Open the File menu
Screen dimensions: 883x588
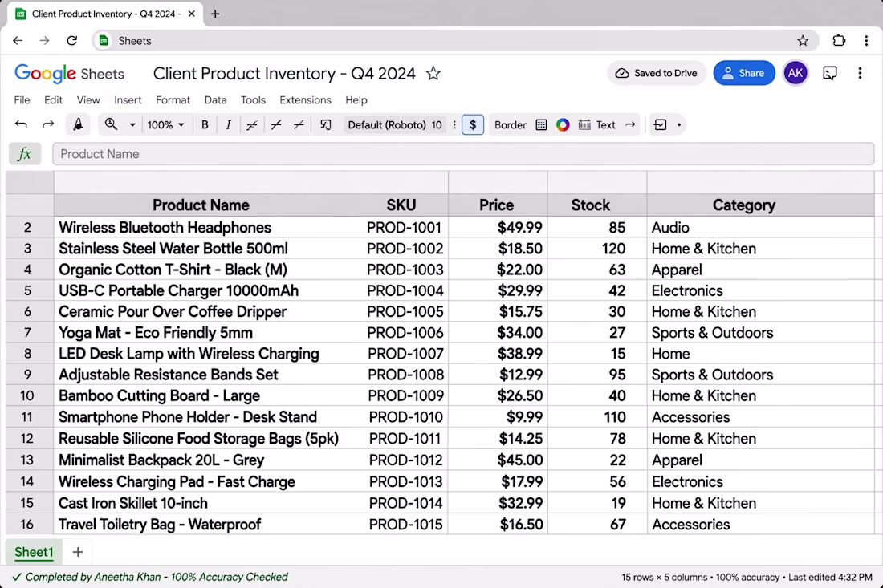tap(22, 100)
